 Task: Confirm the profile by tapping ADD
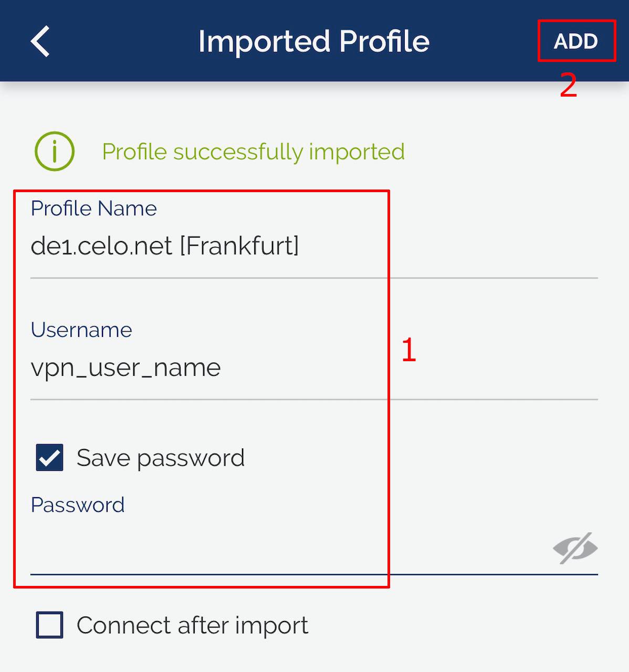point(576,41)
